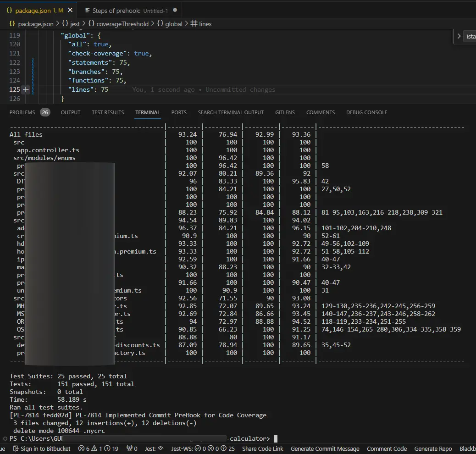Click Generate Commit Message in status bar

tap(325, 449)
